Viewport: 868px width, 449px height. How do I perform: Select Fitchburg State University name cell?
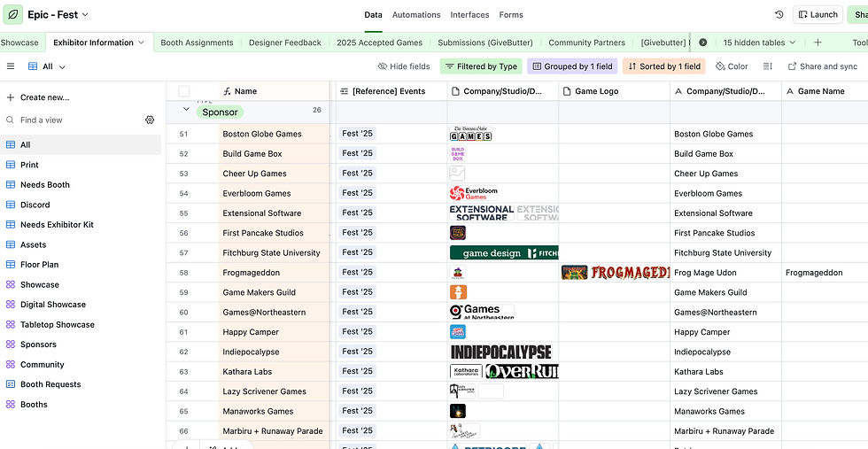274,252
